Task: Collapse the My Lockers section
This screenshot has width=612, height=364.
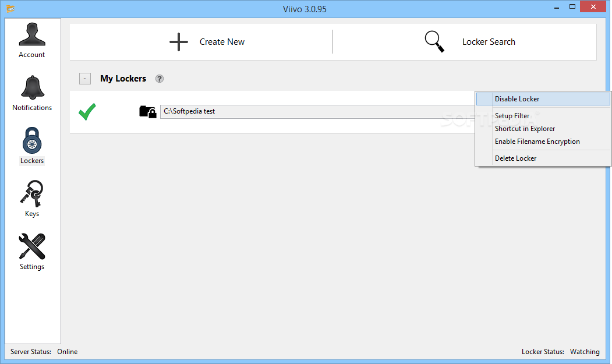Action: 84,79
